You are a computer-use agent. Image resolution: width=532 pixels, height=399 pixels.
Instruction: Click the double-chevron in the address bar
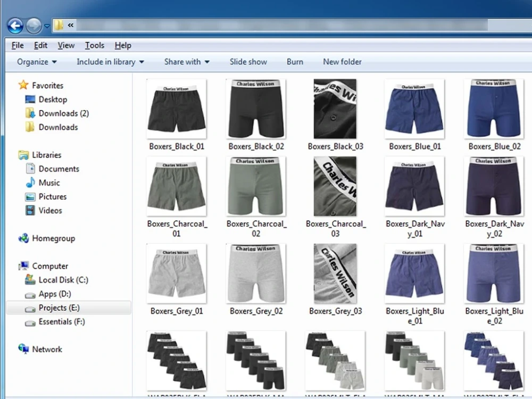(x=71, y=25)
